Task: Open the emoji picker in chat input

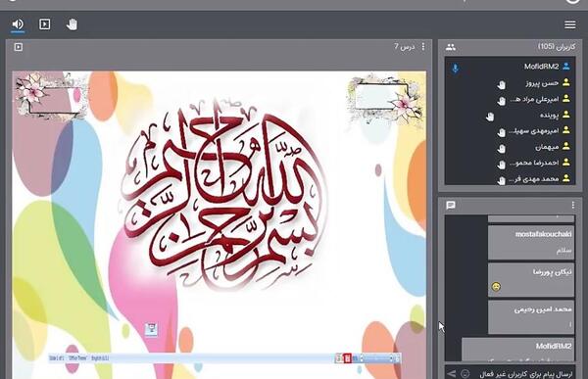Action: pyautogui.click(x=465, y=374)
